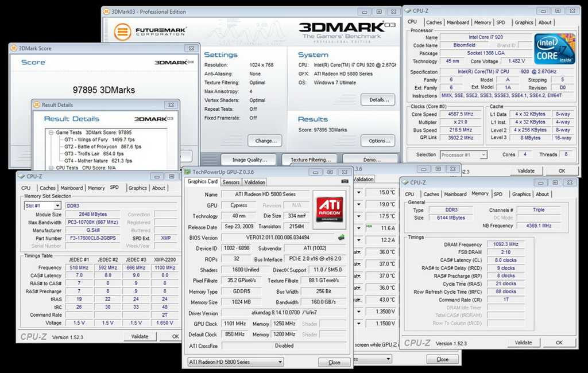Open Mainboard tab in the processor CPU-Z window

(458, 22)
